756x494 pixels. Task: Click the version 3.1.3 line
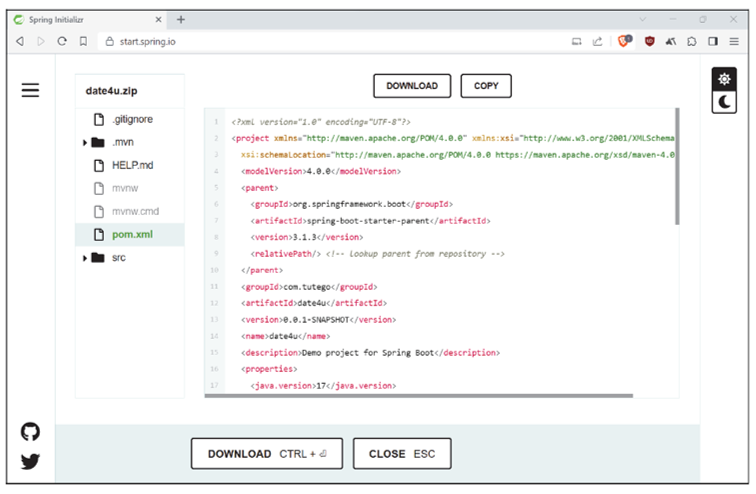coord(307,237)
